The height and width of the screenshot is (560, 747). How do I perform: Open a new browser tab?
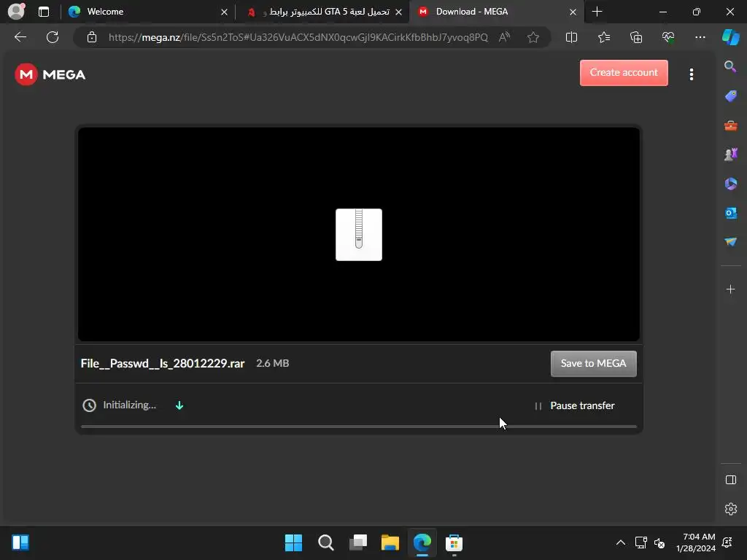coord(597,12)
